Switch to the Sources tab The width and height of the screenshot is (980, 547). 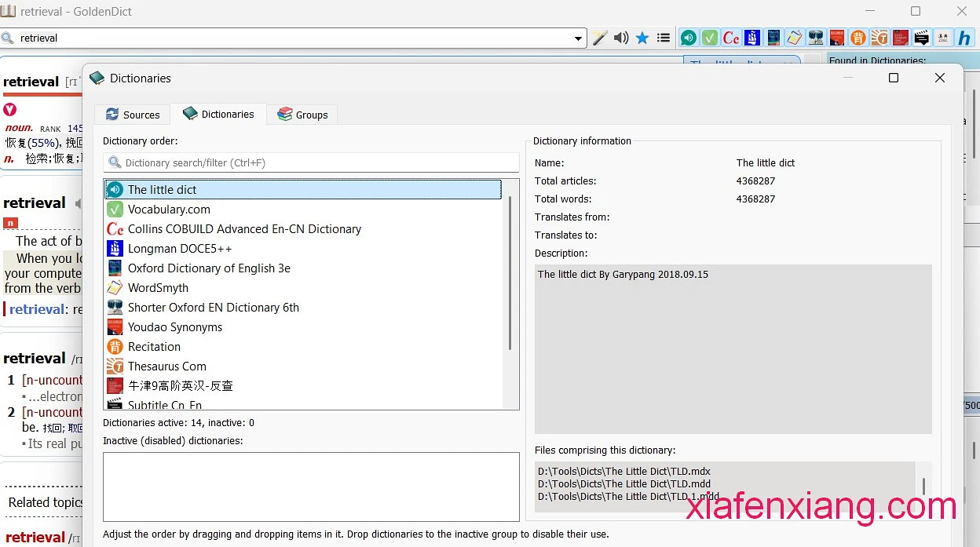133,115
